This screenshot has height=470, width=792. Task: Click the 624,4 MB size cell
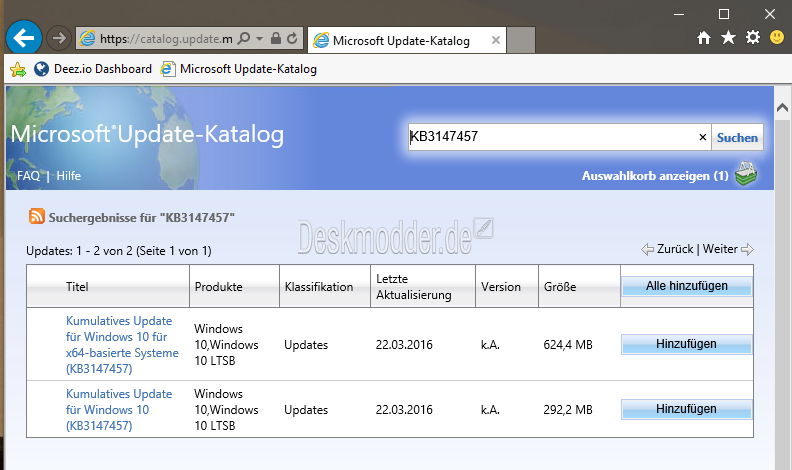click(568, 345)
